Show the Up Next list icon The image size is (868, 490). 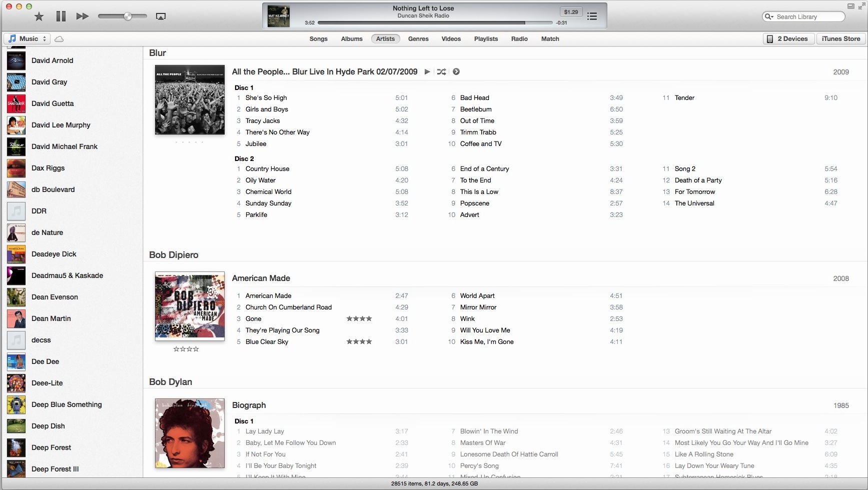592,16
